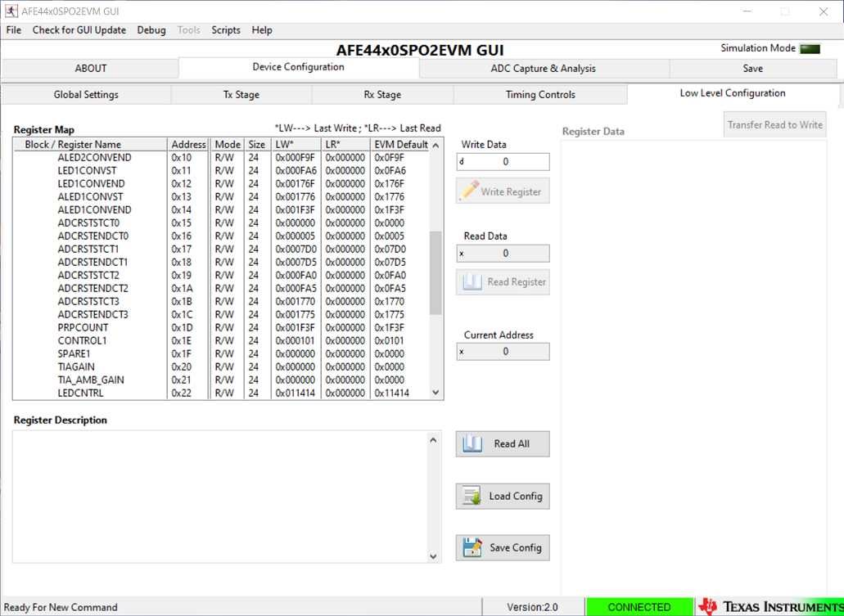This screenshot has width=844, height=616.
Task: Open the Scripts menu
Action: pyautogui.click(x=226, y=30)
